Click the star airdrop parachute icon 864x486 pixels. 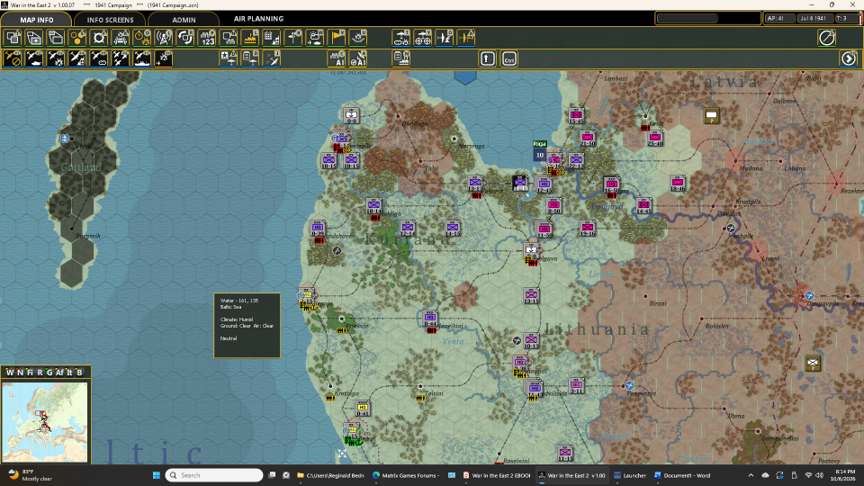[x=229, y=58]
